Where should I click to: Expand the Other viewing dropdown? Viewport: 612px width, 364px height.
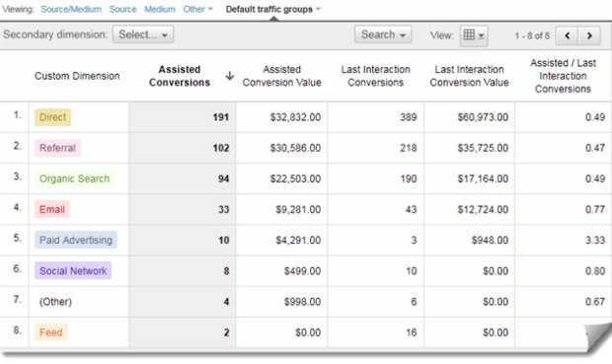click(197, 9)
